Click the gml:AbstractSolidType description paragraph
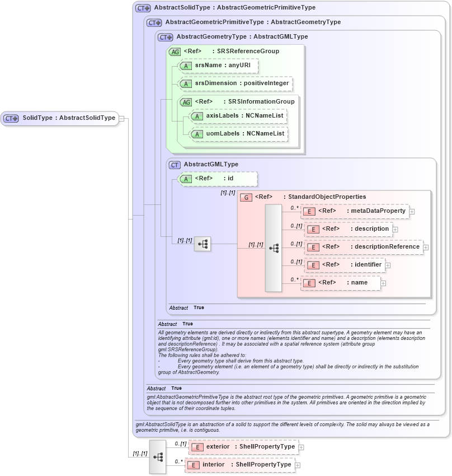The width and height of the screenshot is (452, 476). point(282,427)
